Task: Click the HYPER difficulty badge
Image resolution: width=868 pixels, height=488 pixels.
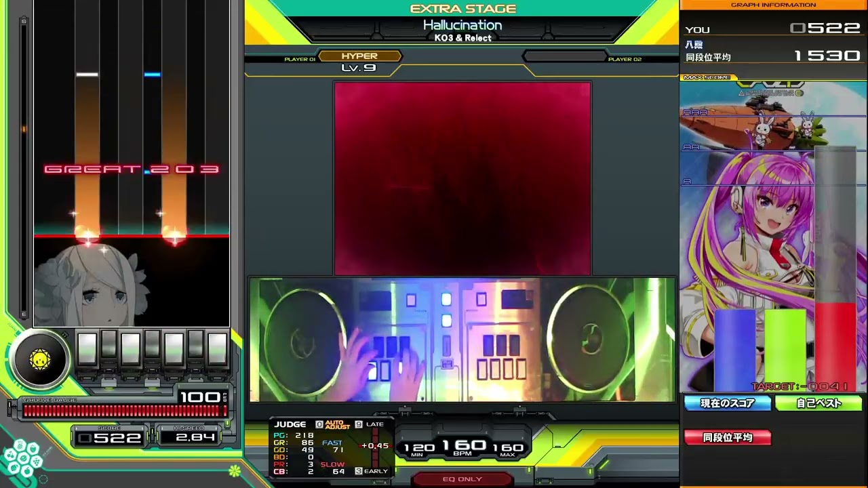Action: click(359, 56)
